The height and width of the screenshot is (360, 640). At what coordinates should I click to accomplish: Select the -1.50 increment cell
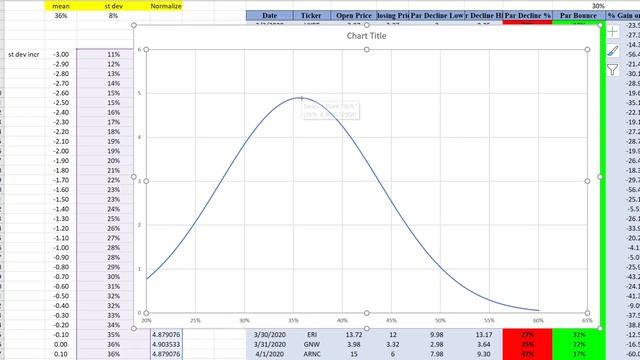click(61, 200)
